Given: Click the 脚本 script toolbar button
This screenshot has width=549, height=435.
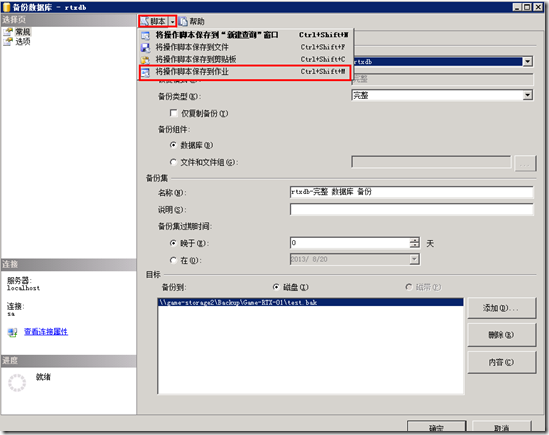Looking at the screenshot, I should click(153, 21).
